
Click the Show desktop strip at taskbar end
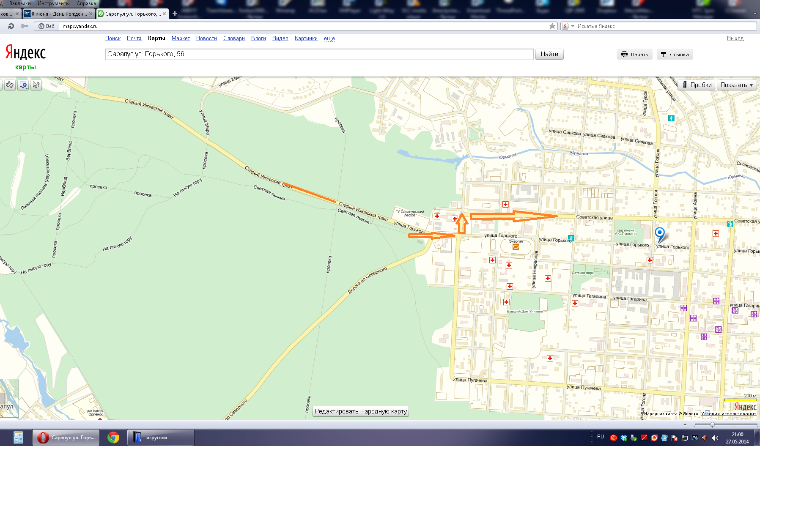[x=757, y=438]
